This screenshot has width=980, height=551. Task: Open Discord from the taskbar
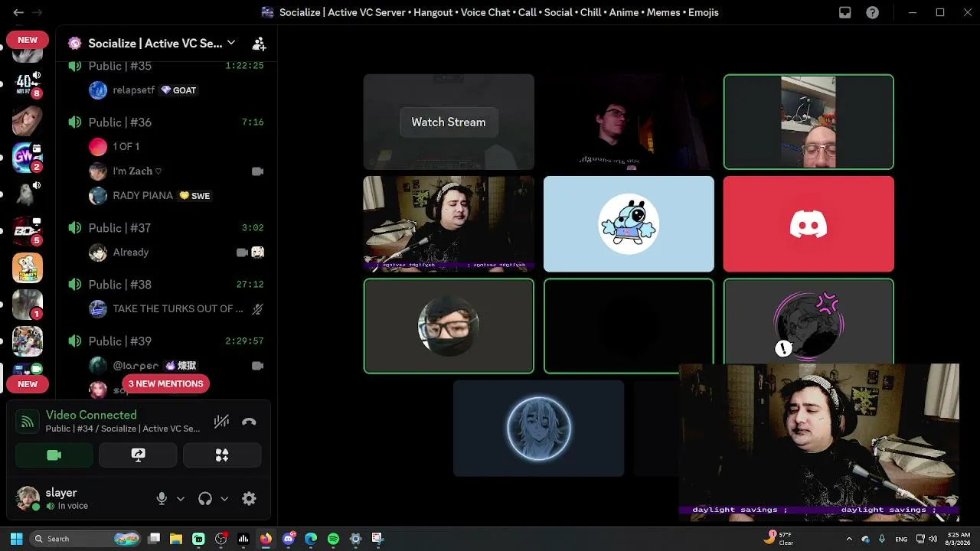tap(289, 539)
